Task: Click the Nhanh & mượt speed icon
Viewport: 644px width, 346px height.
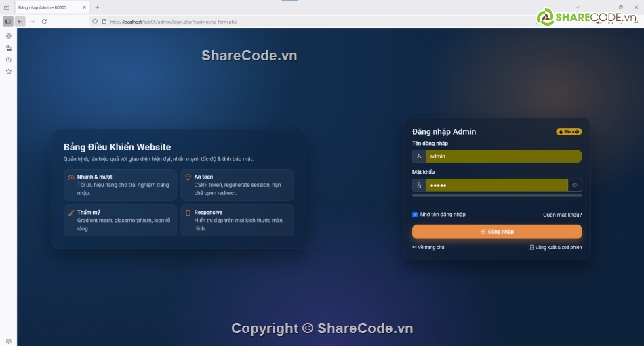Action: (71, 177)
